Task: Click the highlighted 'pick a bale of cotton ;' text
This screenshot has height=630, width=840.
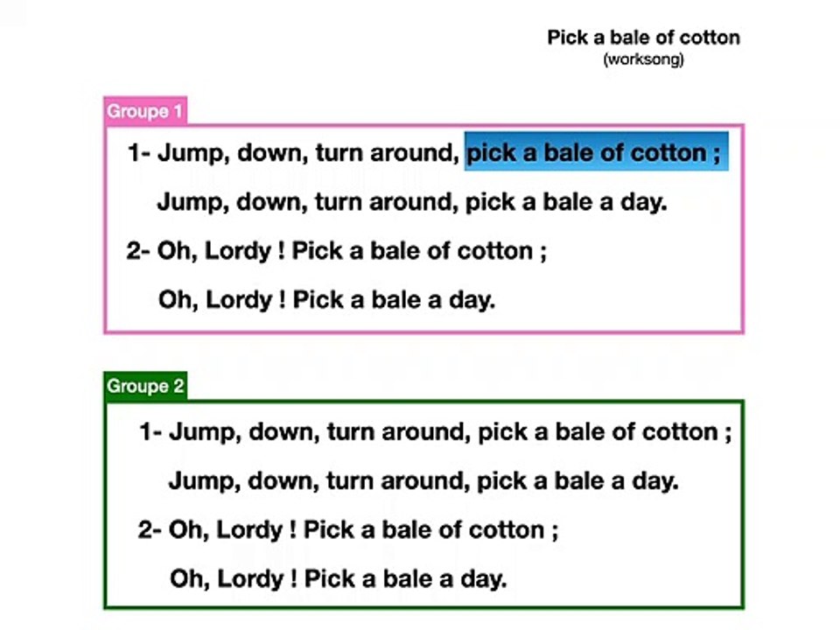Action: click(596, 151)
